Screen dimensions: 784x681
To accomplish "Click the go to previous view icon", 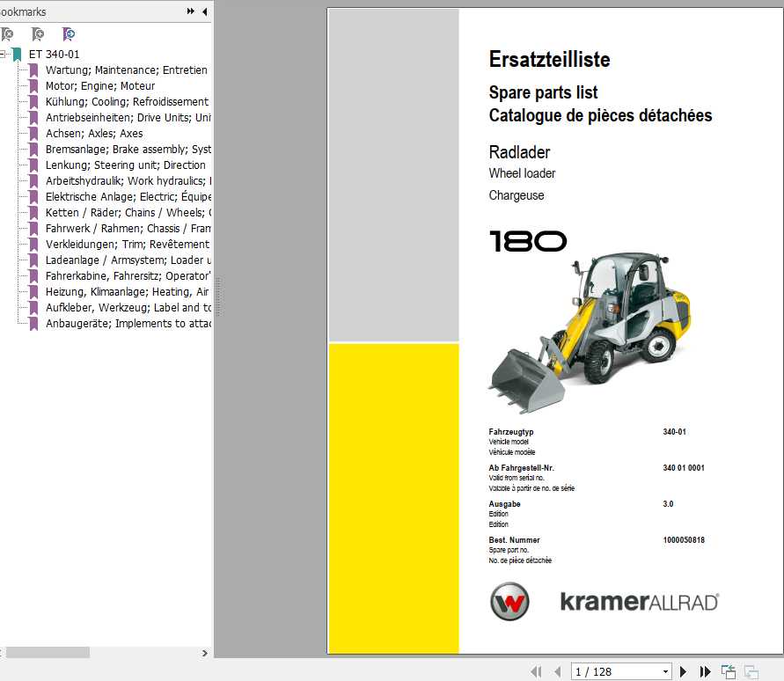I will [x=728, y=671].
